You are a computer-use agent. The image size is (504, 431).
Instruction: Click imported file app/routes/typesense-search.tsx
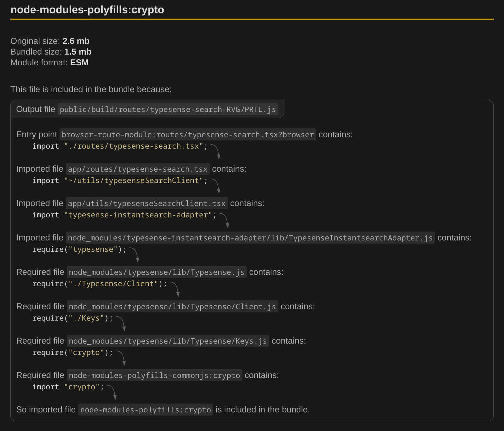click(138, 169)
